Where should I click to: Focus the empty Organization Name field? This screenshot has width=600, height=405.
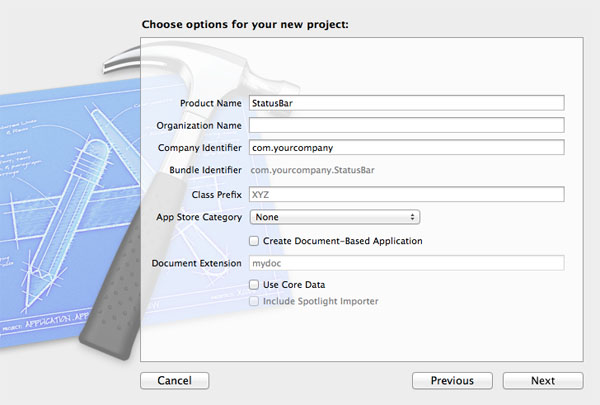(x=406, y=125)
